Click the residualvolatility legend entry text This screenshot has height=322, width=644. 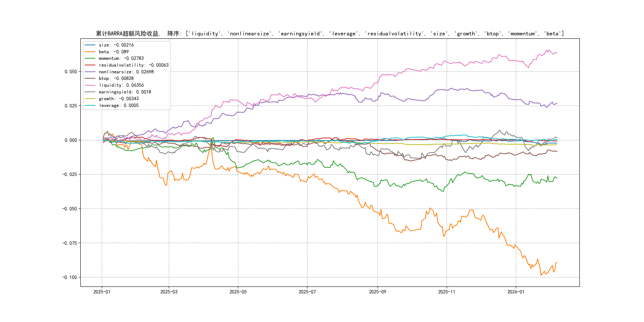click(x=134, y=65)
